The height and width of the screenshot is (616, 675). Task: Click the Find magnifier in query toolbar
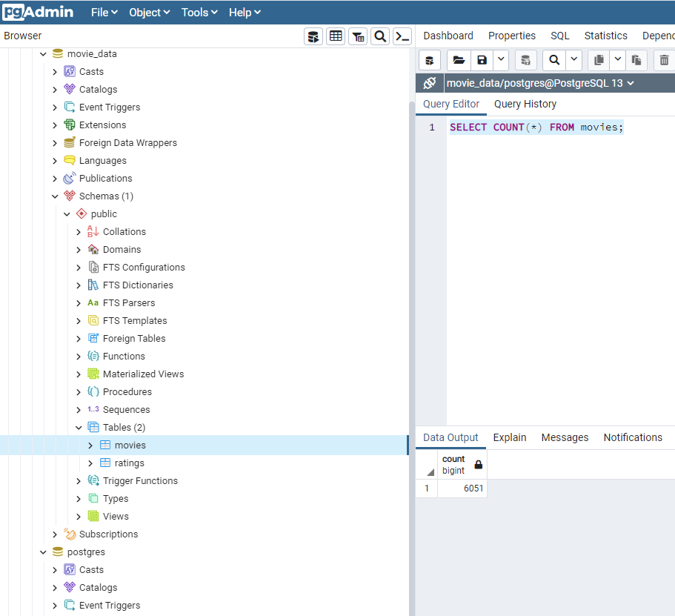[554, 60]
